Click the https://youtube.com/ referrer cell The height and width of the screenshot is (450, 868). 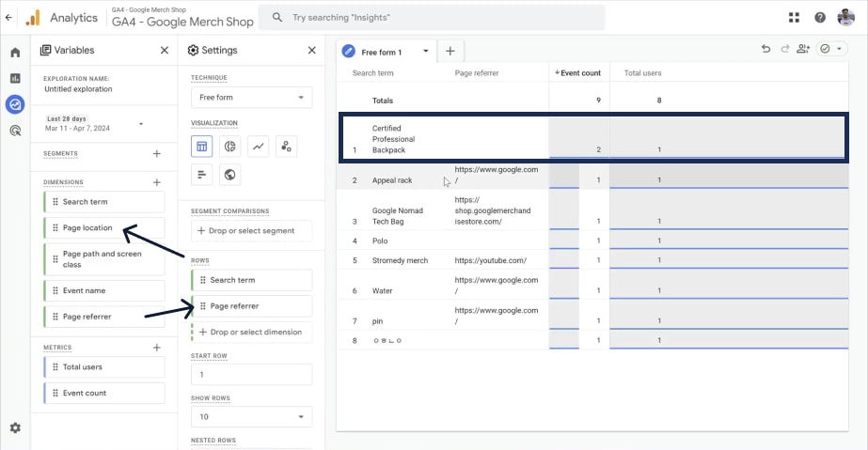click(491, 260)
